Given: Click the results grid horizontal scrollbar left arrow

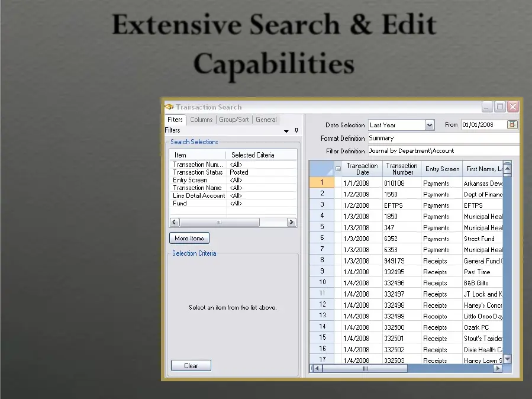Looking at the screenshot, I should point(318,368).
